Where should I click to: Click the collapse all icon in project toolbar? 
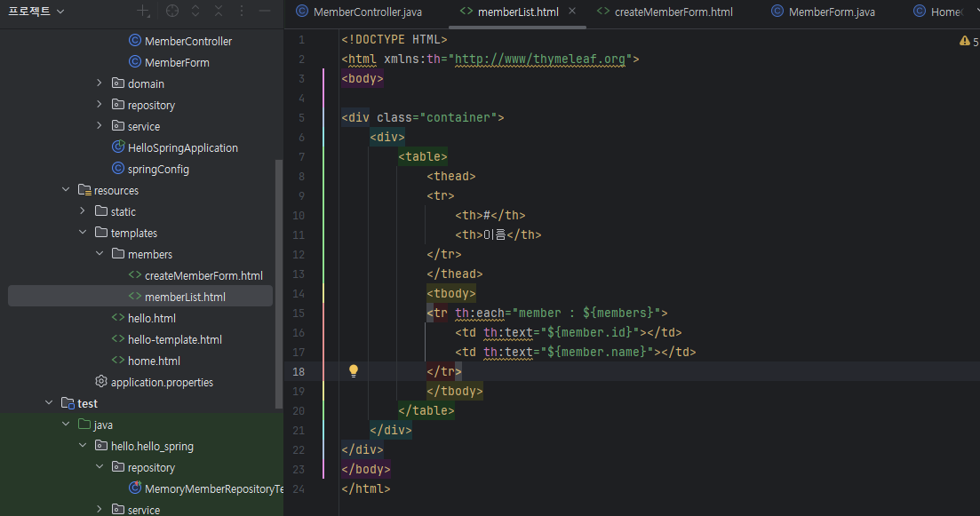click(x=219, y=12)
